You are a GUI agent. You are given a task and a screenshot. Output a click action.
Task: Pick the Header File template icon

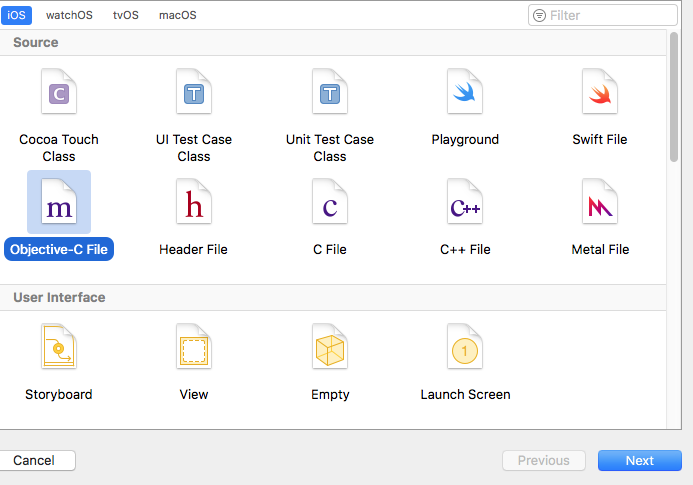pyautogui.click(x=193, y=204)
